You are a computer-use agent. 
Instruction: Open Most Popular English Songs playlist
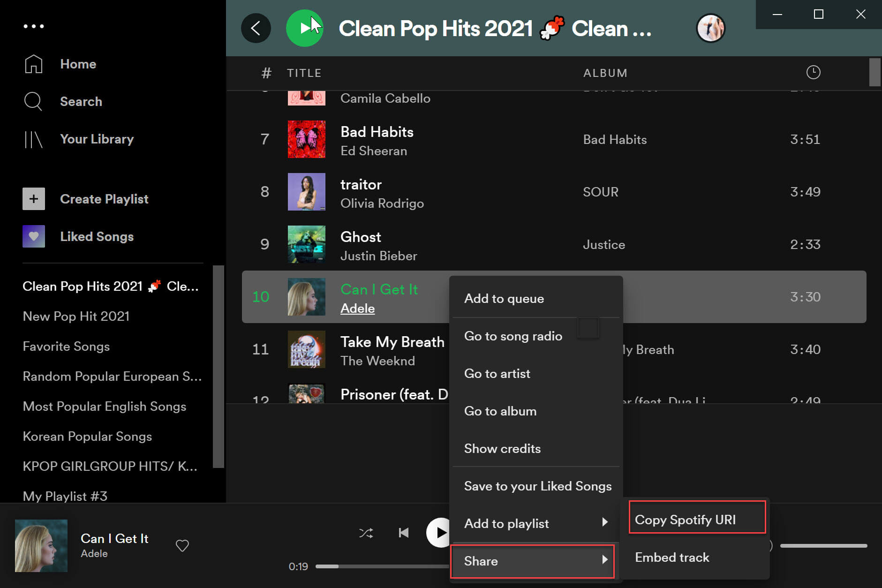pyautogui.click(x=105, y=407)
